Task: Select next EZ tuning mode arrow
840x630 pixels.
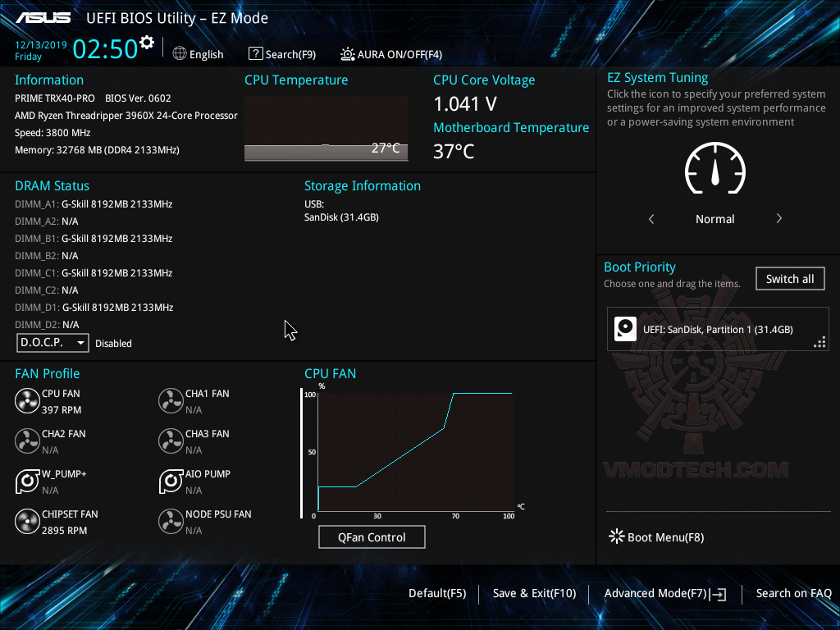Action: pos(779,218)
